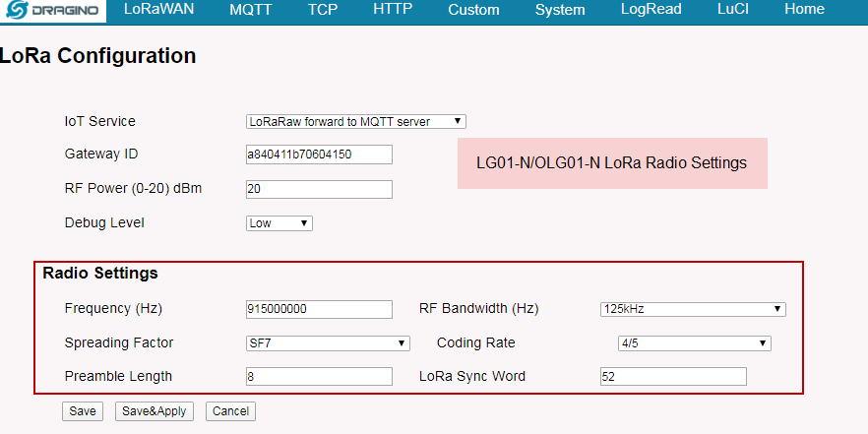Screen dimensions: 868x434
Task: Navigate to the Home page
Action: tap(804, 10)
